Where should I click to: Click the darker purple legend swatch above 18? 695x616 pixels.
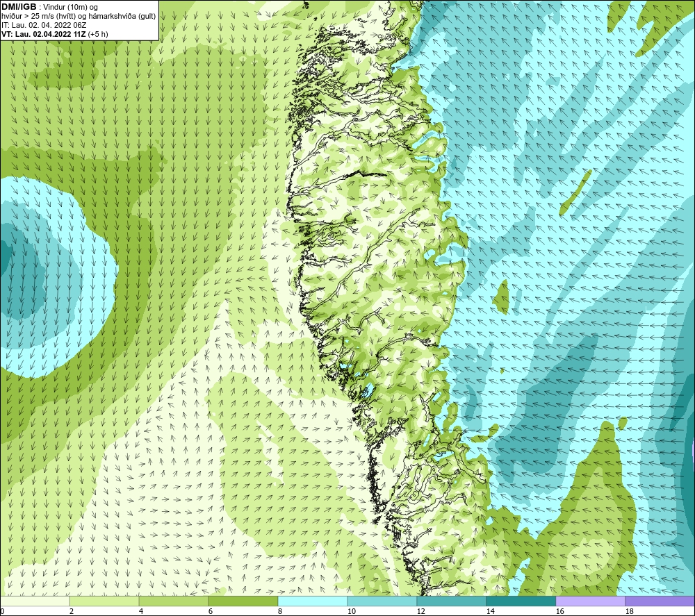[660, 601]
